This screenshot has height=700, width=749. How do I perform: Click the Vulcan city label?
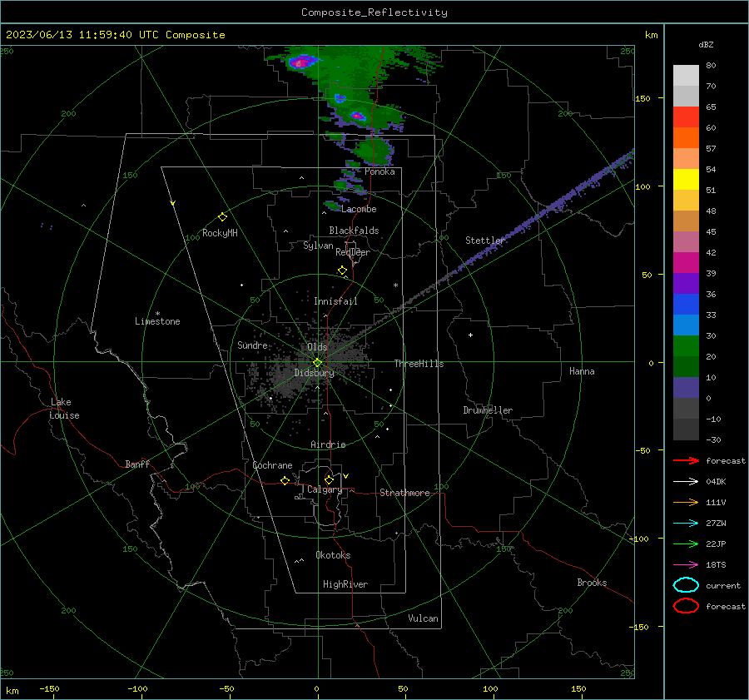point(423,618)
